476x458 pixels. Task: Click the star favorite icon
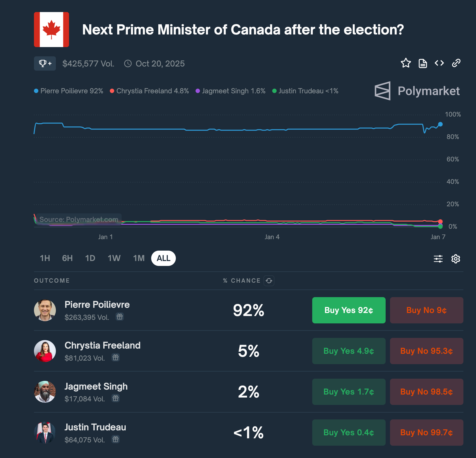point(406,63)
